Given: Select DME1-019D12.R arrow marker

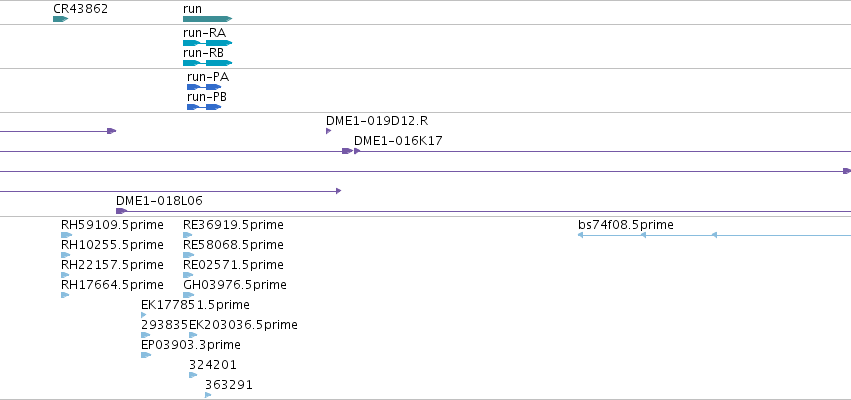Looking at the screenshot, I should coord(328,131).
